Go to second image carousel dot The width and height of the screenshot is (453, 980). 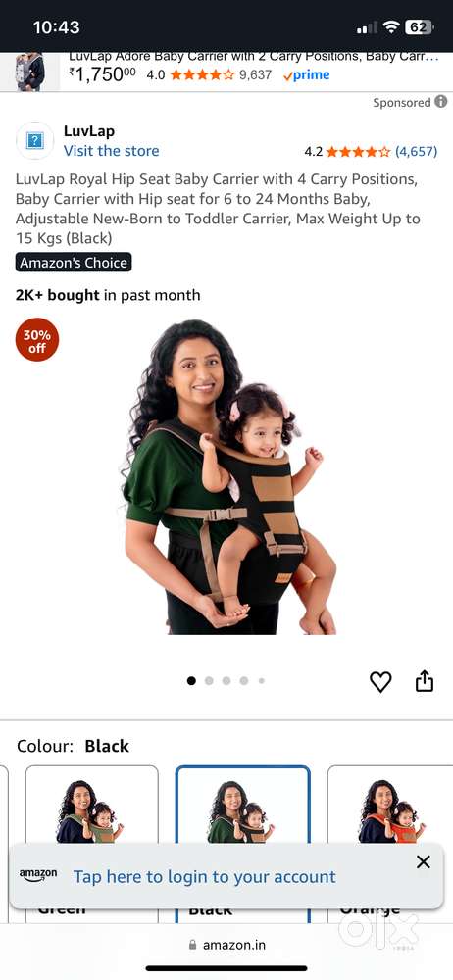pos(209,681)
